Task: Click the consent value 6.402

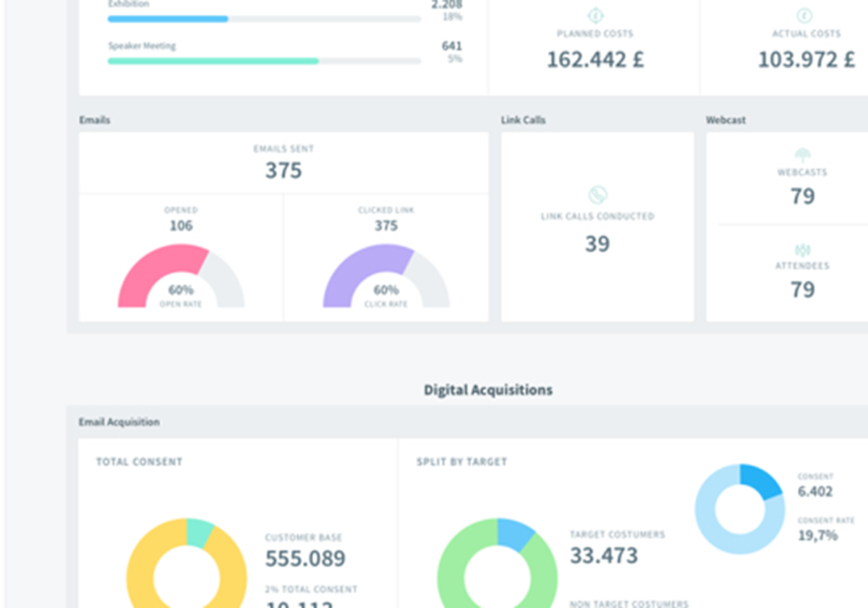Action: [x=815, y=492]
